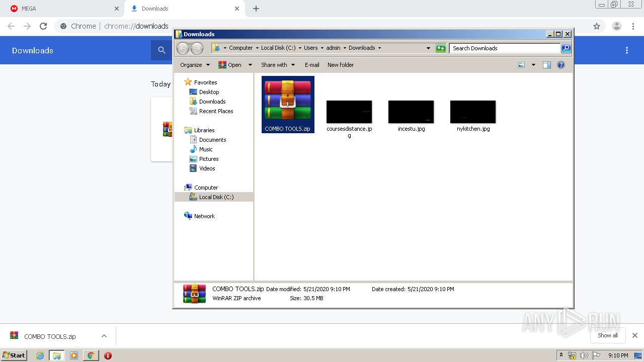Toggle the preview pane icon

coord(547,65)
